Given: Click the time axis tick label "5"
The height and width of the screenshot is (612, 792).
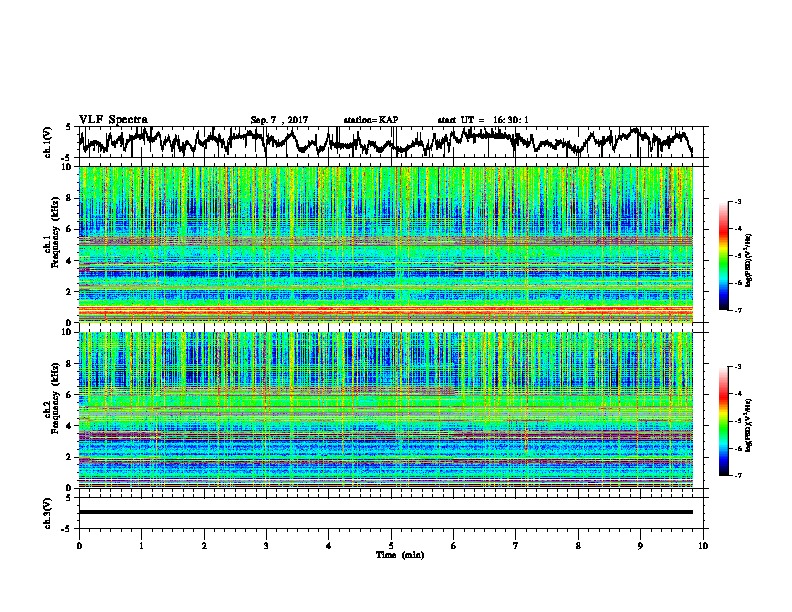Looking at the screenshot, I should point(391,545).
